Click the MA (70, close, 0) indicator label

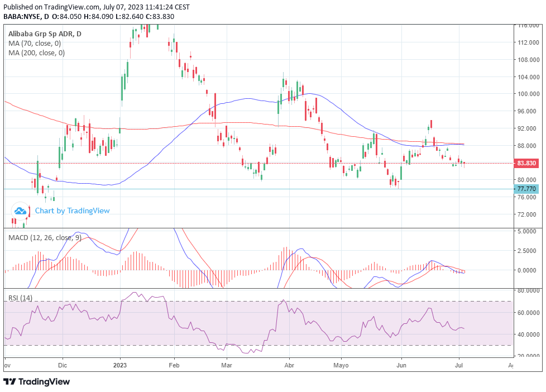pos(35,43)
